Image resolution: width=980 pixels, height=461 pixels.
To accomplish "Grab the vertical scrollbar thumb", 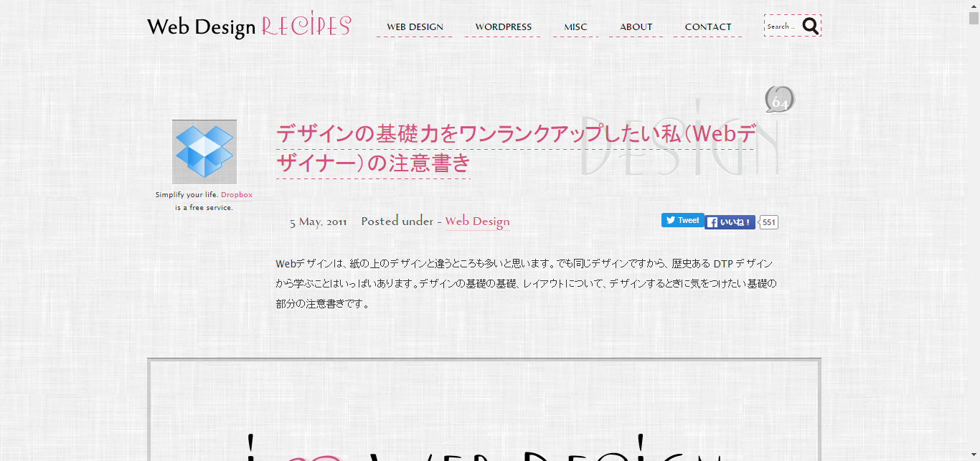I will (974, 18).
